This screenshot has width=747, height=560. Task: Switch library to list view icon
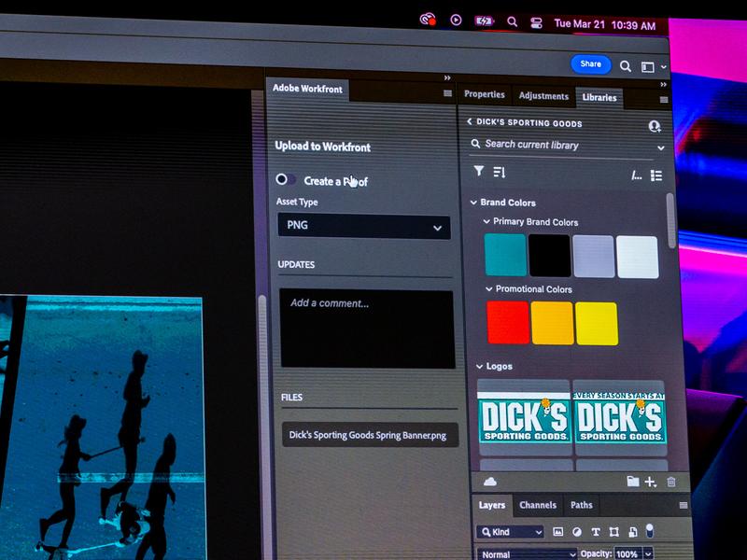click(656, 175)
